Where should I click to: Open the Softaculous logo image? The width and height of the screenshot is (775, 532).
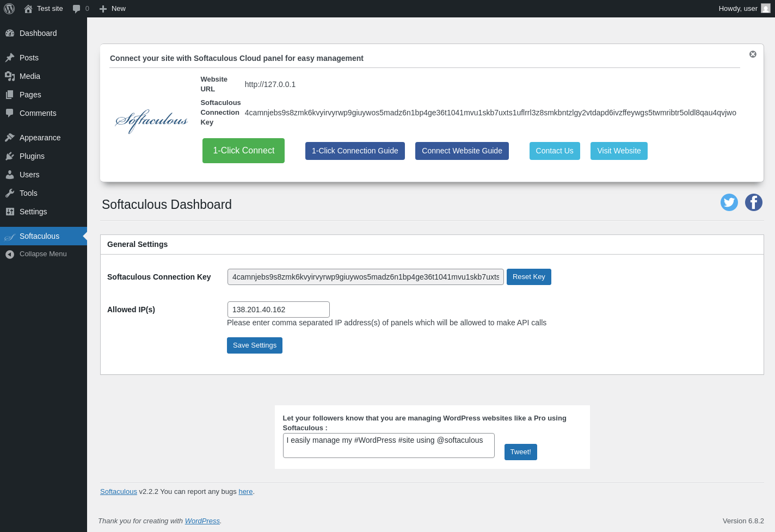[151, 121]
